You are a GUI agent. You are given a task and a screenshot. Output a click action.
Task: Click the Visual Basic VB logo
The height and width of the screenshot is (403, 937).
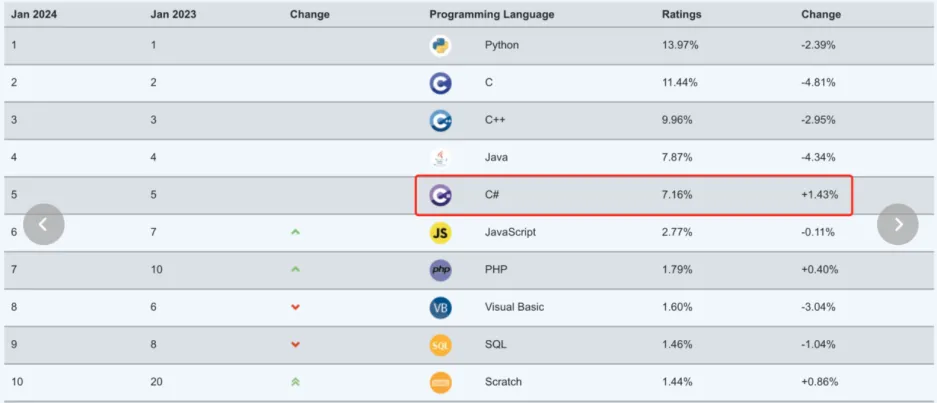pyautogui.click(x=440, y=307)
